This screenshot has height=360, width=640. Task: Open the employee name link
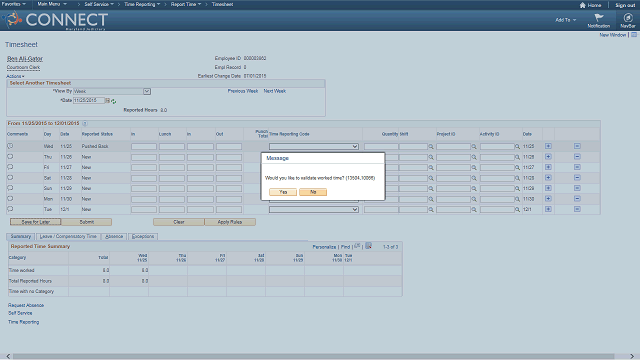click(x=24, y=59)
